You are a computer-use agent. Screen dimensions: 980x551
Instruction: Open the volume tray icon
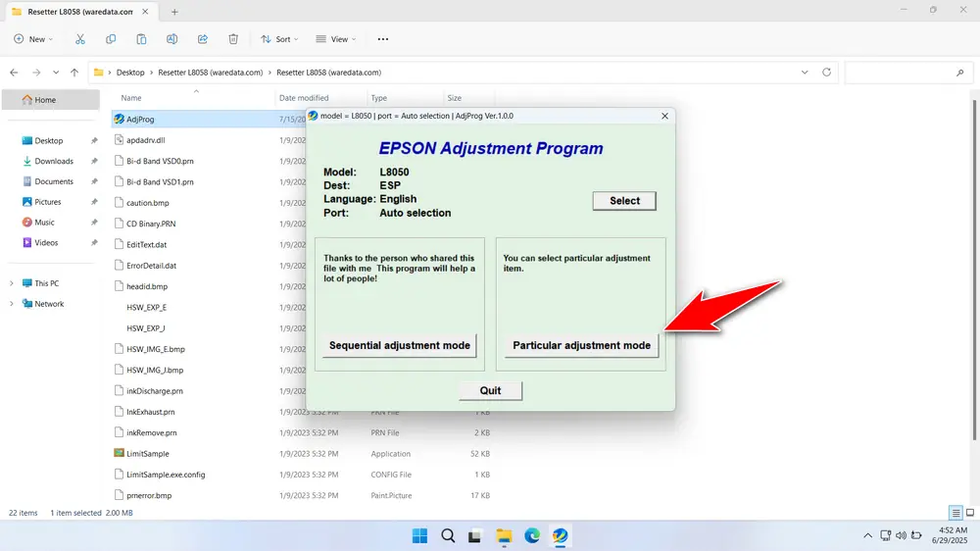click(901, 535)
